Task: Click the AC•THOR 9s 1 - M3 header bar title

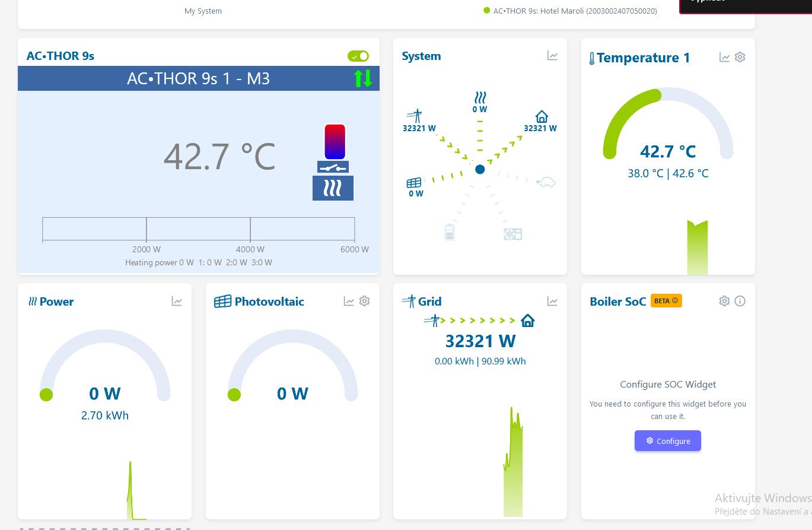Action: click(x=199, y=78)
